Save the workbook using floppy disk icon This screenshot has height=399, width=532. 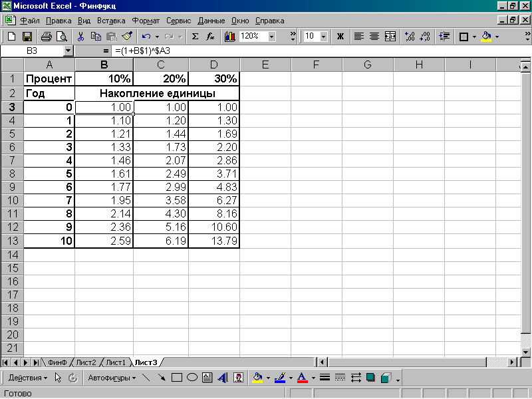coord(27,37)
